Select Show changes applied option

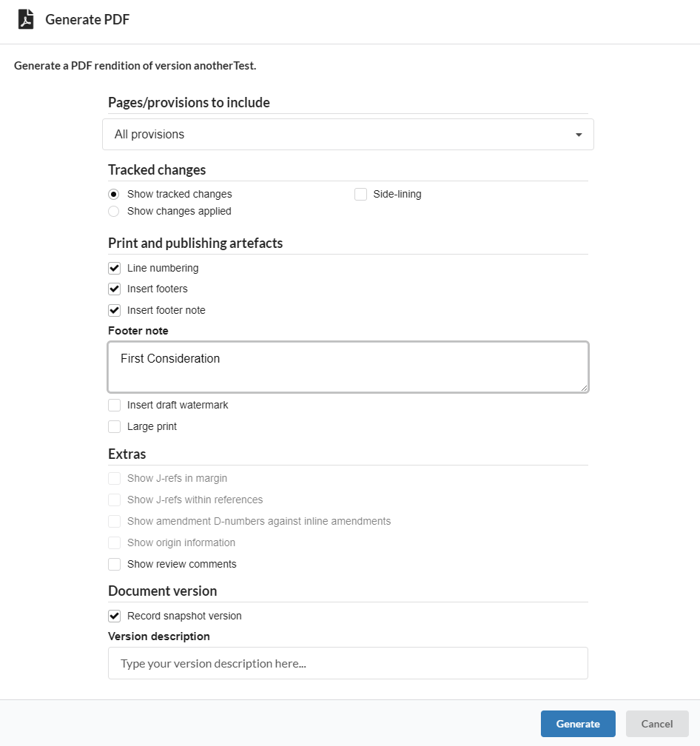(114, 211)
